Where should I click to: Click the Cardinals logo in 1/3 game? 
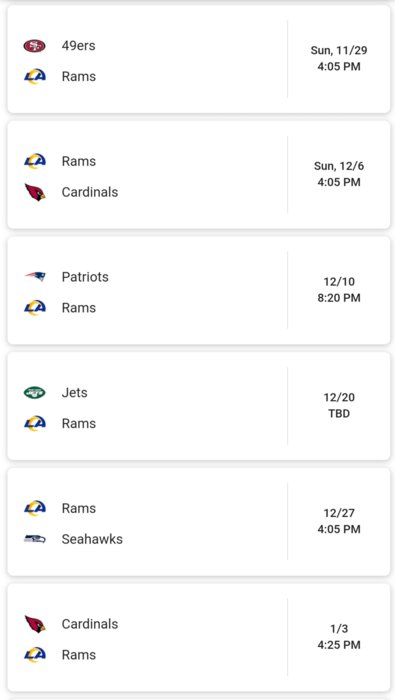[x=35, y=624]
